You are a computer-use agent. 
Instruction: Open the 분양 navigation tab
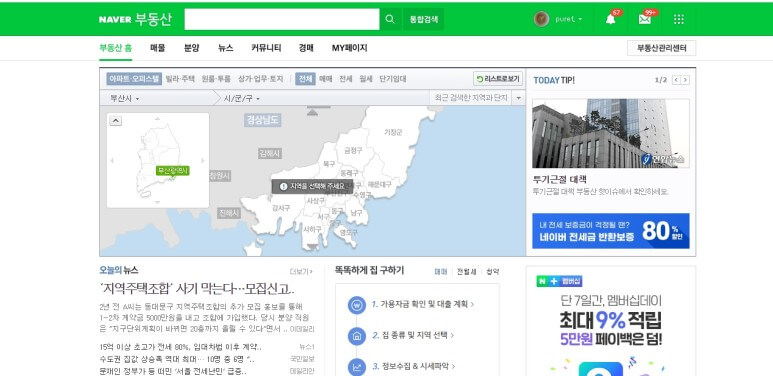tap(191, 48)
